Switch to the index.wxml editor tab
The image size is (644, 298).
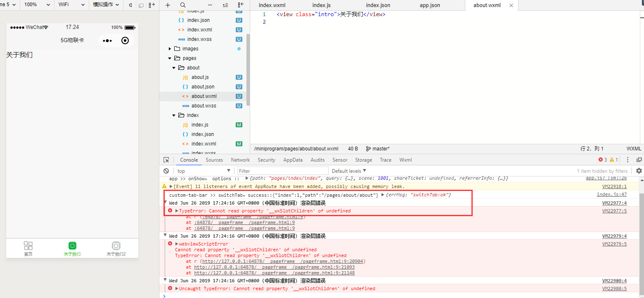click(272, 5)
